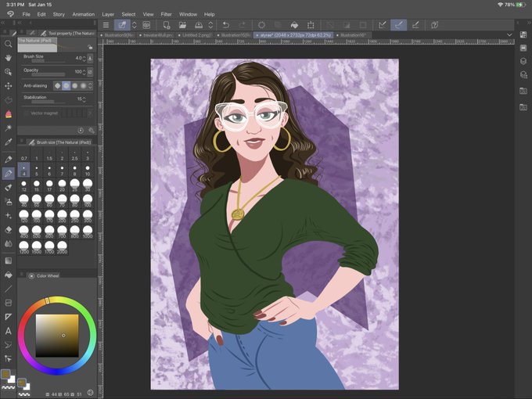
Task: Choose brush size 2000 preset
Action: 62,247
